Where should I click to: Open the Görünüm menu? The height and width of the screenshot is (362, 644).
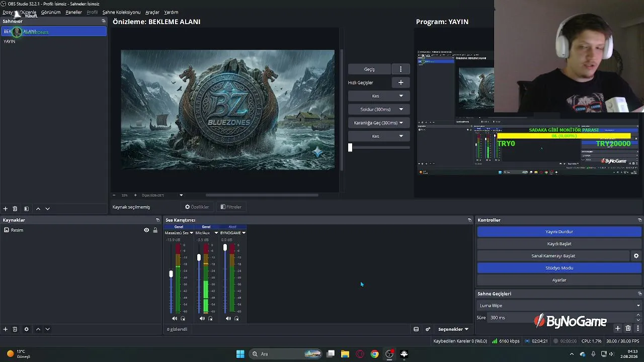pyautogui.click(x=51, y=12)
